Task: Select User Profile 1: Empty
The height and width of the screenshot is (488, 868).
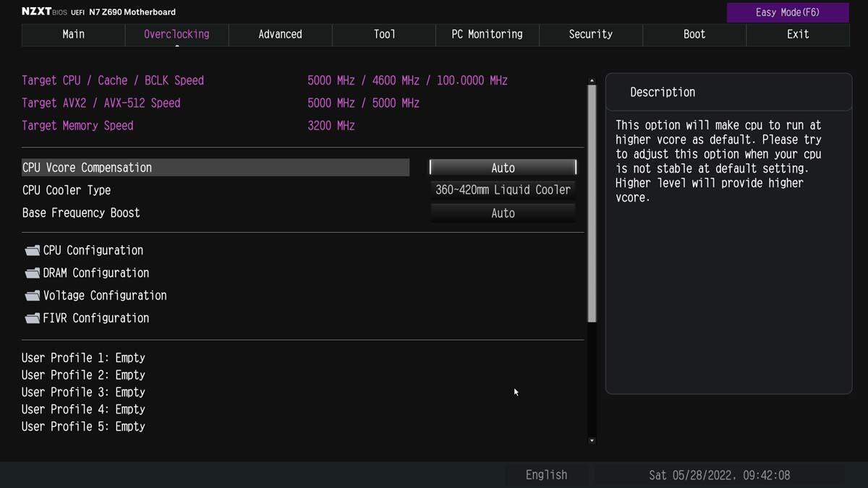Action: tap(83, 358)
